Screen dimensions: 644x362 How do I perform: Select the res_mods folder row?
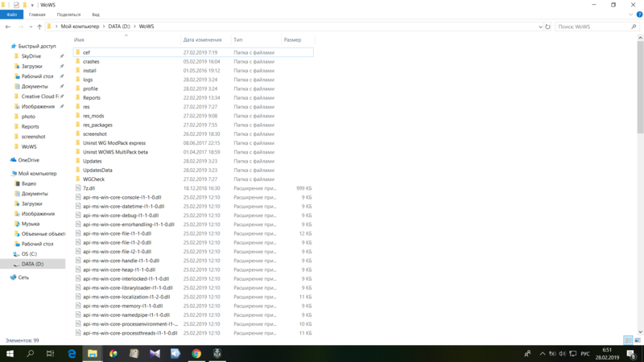(193, 116)
